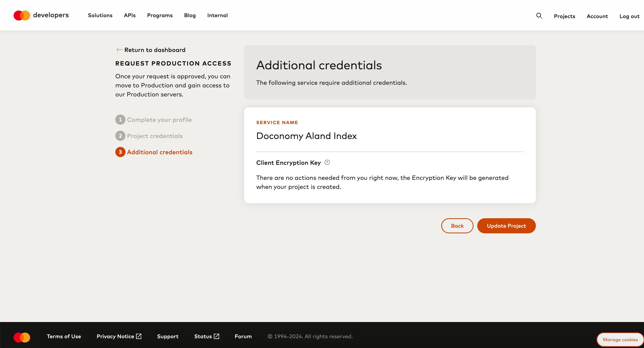
Task: Open the Programs menu item
Action: click(160, 15)
